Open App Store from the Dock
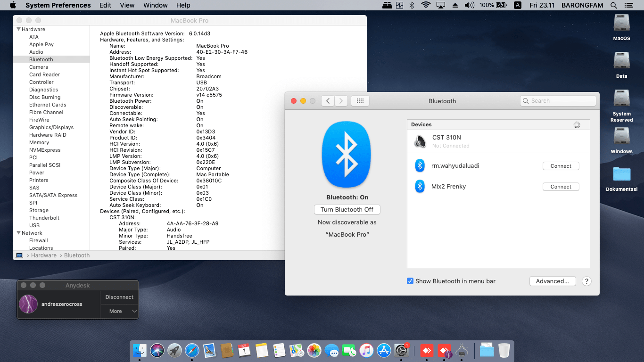 (x=384, y=350)
